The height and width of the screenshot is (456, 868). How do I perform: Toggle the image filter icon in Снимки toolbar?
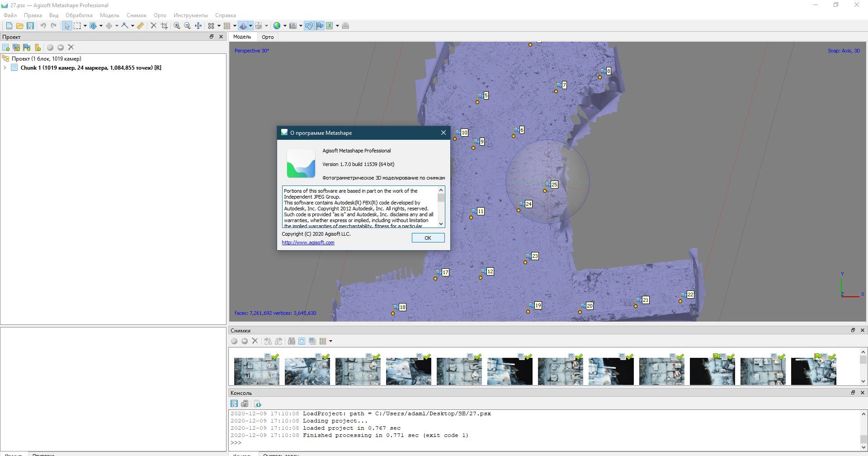302,341
